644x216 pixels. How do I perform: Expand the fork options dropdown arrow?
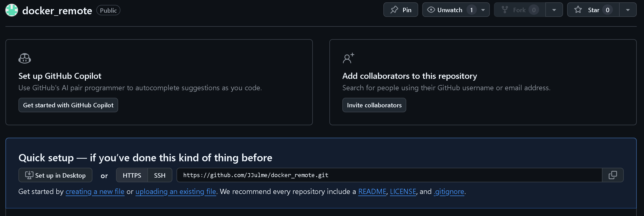click(x=554, y=10)
